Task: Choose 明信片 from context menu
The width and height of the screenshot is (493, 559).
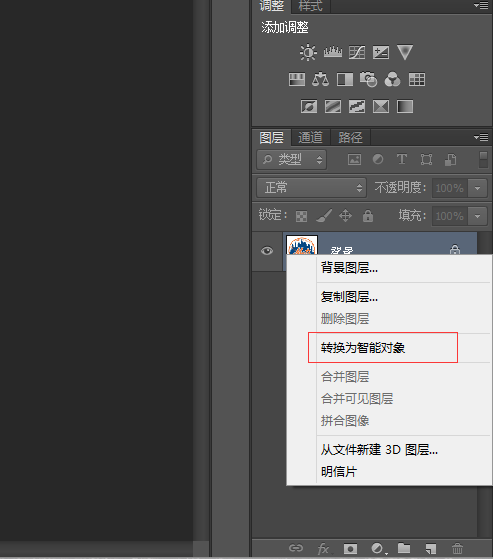Action: click(x=339, y=472)
